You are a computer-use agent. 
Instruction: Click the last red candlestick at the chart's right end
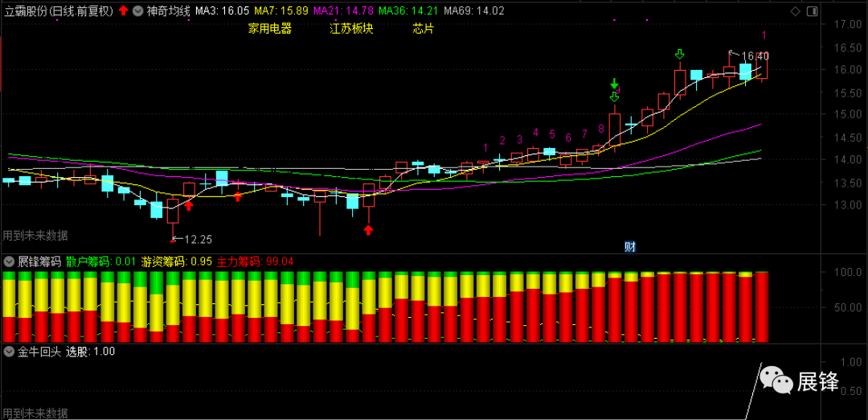762,68
